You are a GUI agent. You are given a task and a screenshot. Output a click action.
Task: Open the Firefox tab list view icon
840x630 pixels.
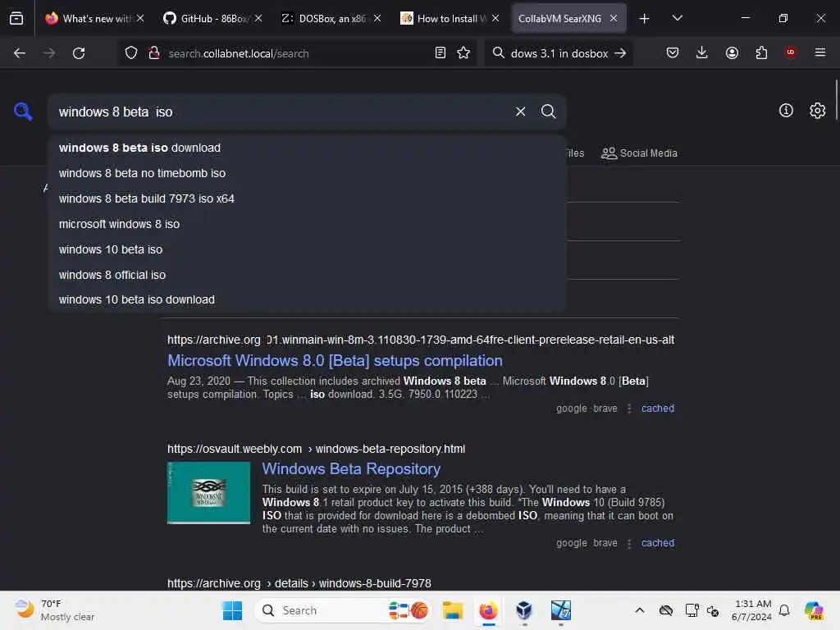tap(16, 19)
